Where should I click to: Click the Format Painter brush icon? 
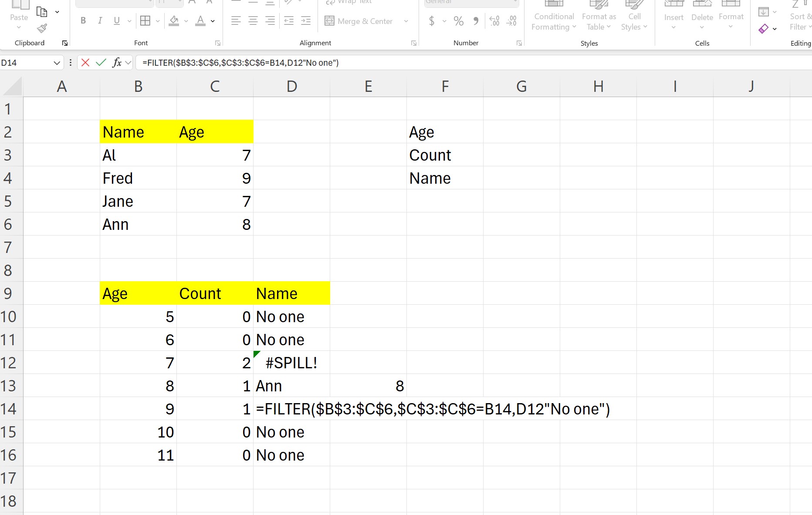(x=42, y=29)
